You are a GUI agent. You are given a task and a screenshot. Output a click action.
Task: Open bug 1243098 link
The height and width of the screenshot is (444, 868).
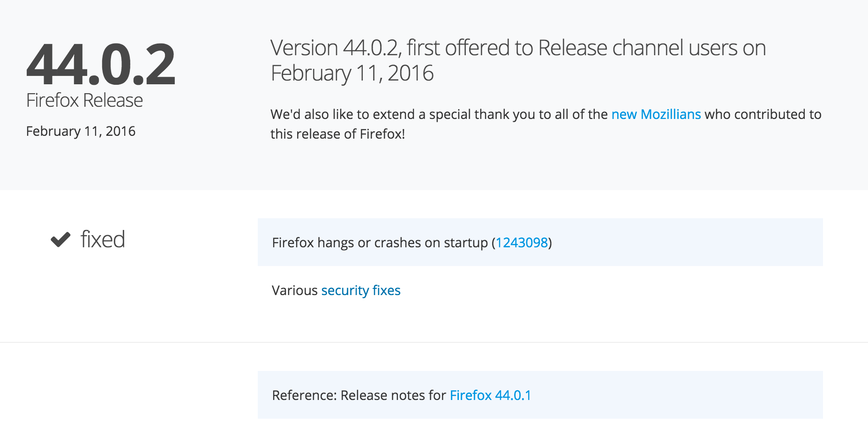coord(522,243)
